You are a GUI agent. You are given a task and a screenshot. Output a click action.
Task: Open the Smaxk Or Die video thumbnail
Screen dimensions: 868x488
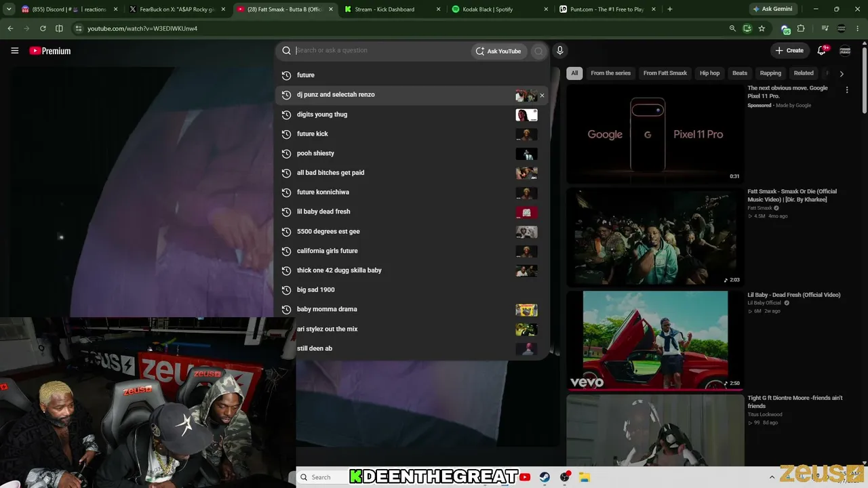654,237
